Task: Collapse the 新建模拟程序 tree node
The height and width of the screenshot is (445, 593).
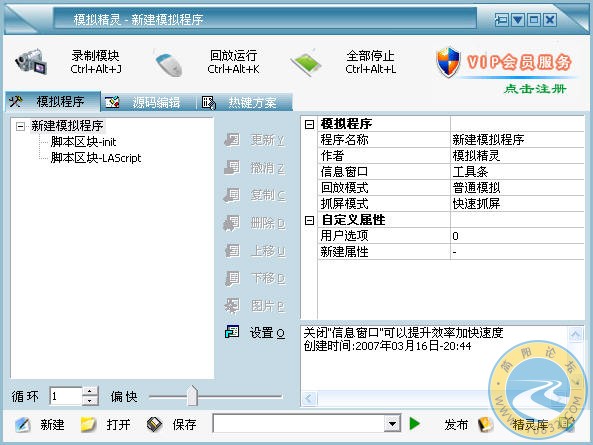Action: [20, 126]
